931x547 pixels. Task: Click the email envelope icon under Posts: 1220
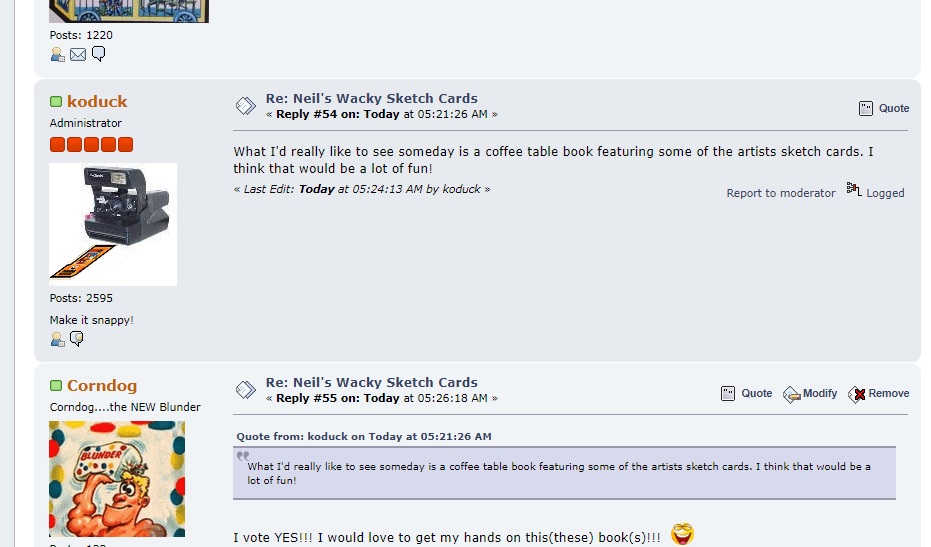click(x=78, y=55)
